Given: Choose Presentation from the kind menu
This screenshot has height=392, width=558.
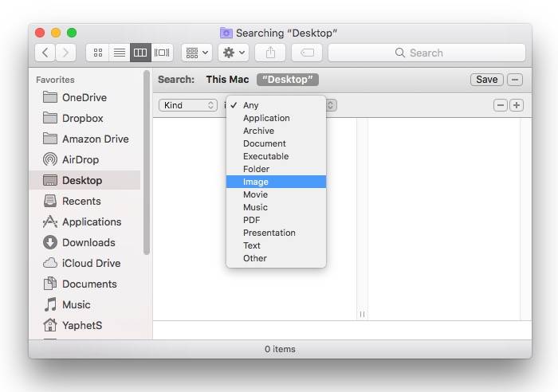Looking at the screenshot, I should click(x=276, y=233).
